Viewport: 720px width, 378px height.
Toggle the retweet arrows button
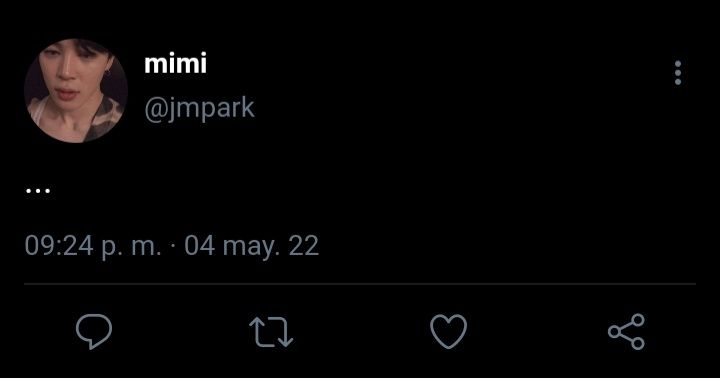(271, 332)
